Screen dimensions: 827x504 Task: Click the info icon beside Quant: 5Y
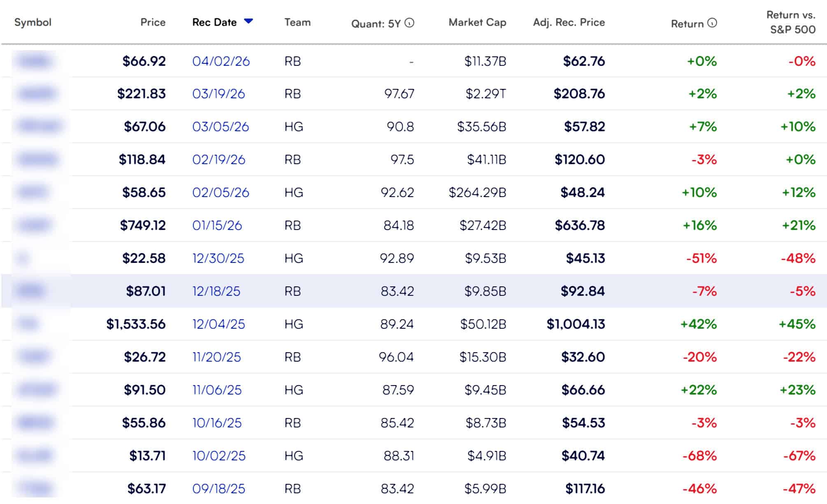pos(409,23)
